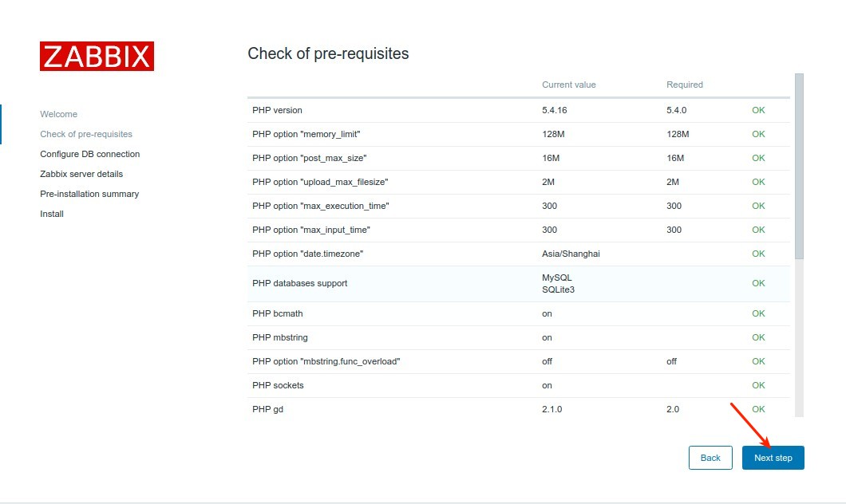Click the Required column header
The width and height of the screenshot is (846, 504).
(685, 85)
